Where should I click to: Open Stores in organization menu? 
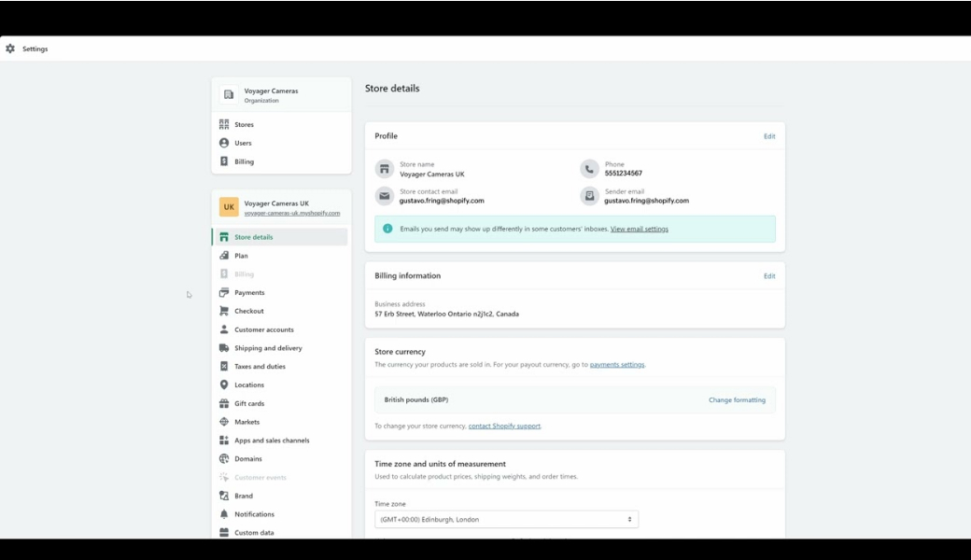[x=244, y=124]
